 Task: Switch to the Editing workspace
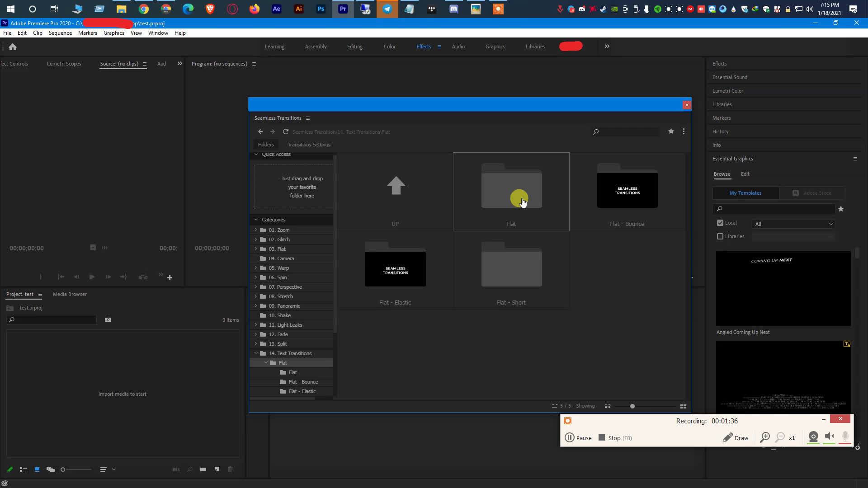point(354,47)
